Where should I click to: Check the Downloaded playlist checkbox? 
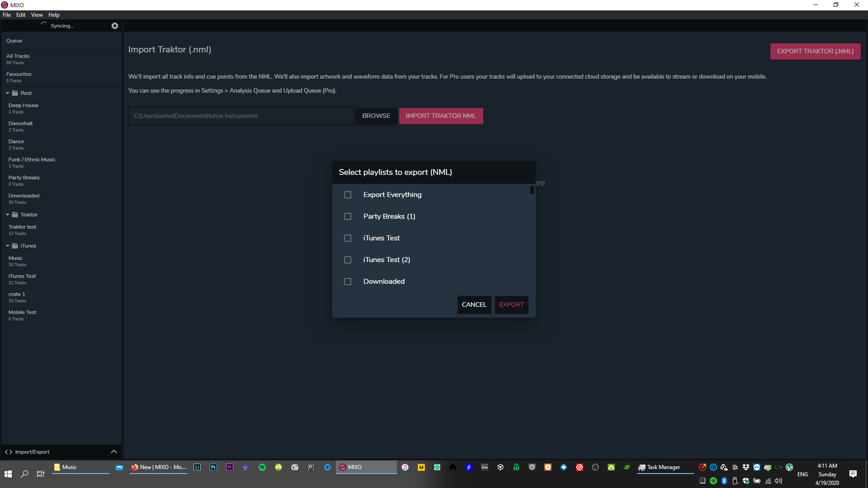(348, 282)
